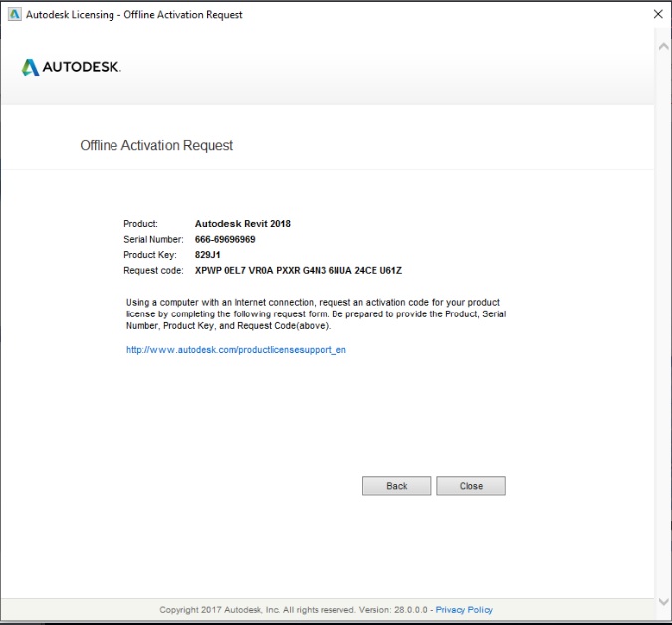672x625 pixels.
Task: Click the Autodesk logo in the header
Action: tap(71, 67)
